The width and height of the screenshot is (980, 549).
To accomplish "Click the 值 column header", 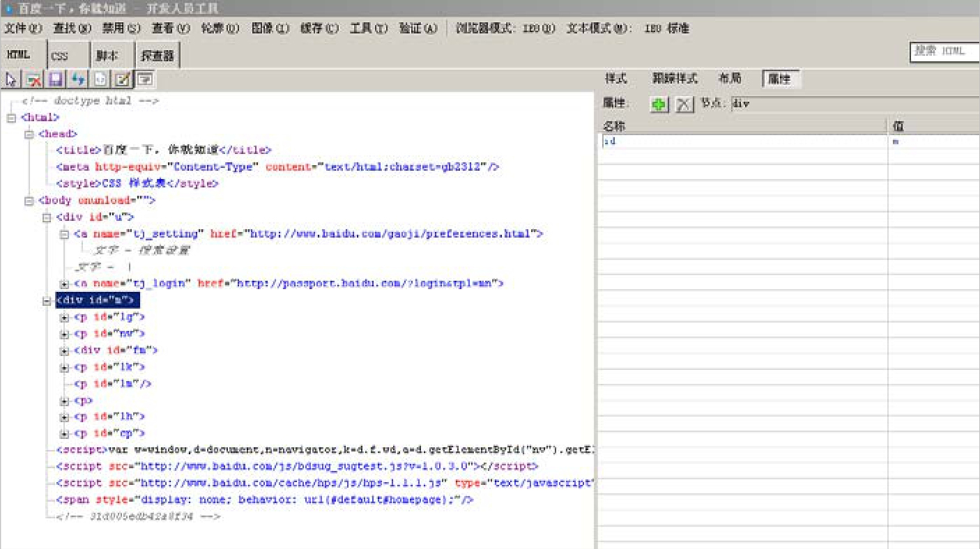I will pos(934,126).
